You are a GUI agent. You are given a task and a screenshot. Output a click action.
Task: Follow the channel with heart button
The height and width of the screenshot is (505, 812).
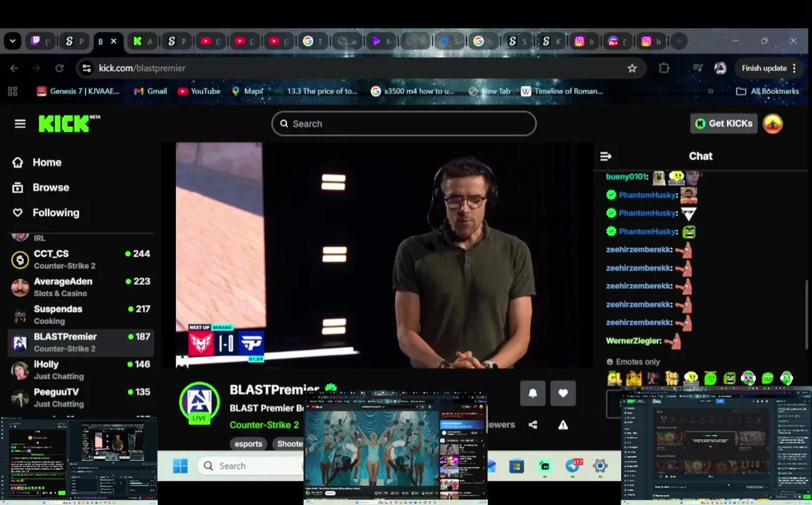tap(563, 393)
